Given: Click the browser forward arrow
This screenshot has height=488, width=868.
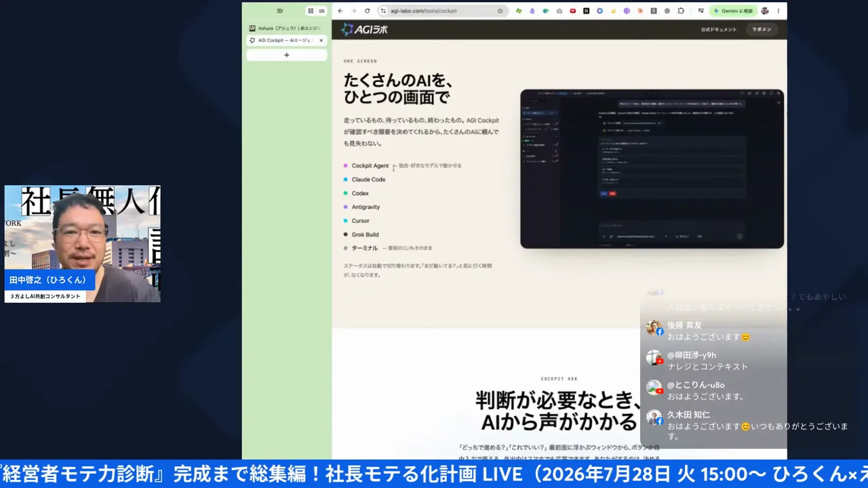Looking at the screenshot, I should click(x=353, y=11).
